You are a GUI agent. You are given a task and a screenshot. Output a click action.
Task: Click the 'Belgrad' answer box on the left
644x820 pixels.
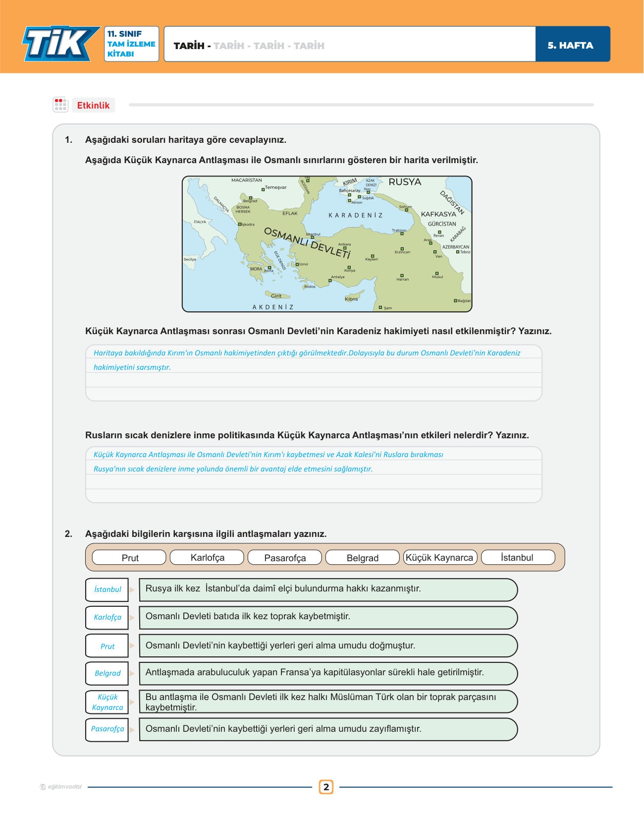pyautogui.click(x=107, y=674)
